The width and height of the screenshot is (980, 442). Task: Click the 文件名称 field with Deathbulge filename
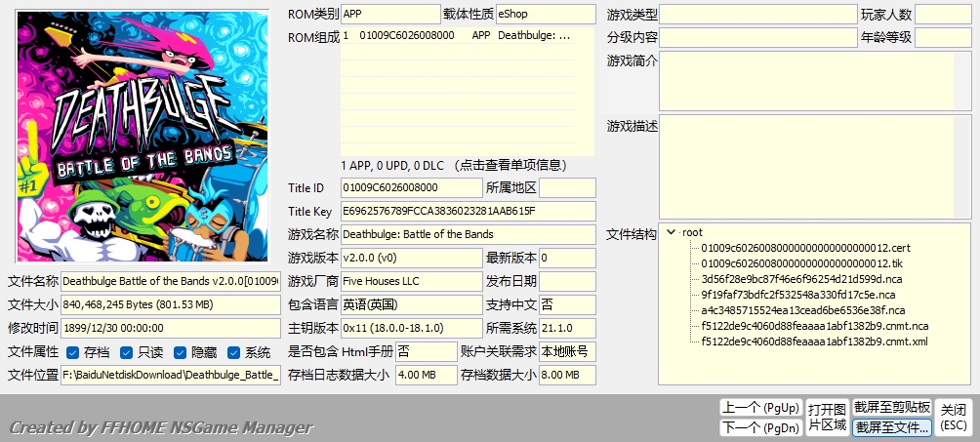coord(171,281)
